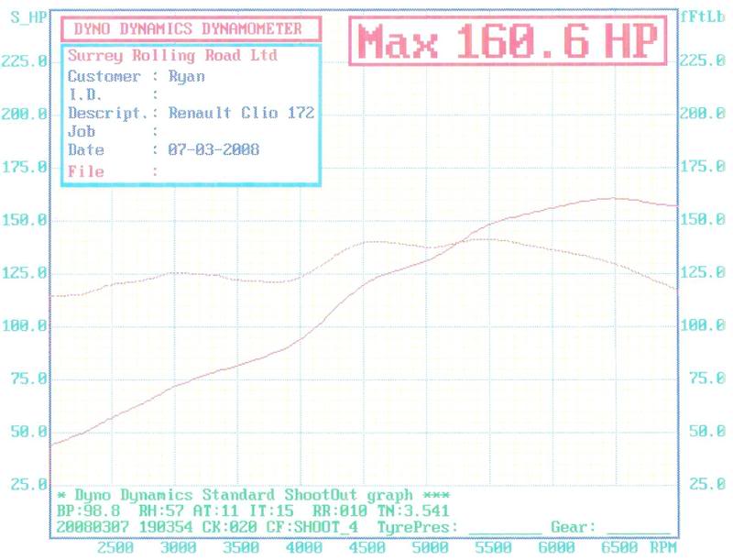The height and width of the screenshot is (560, 733).
Task: Select the 'DYNO DYNAMICS DYNAMOMETER' title
Action: [191, 29]
